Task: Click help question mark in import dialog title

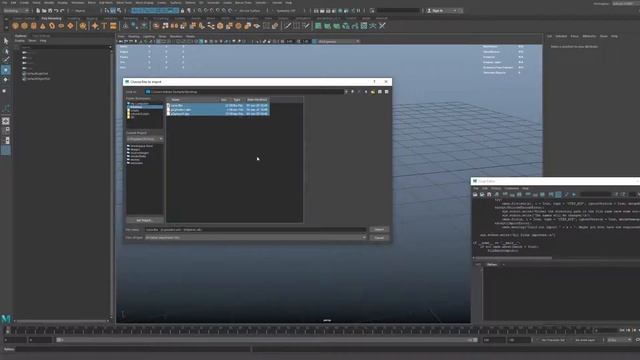Action: click(x=374, y=82)
